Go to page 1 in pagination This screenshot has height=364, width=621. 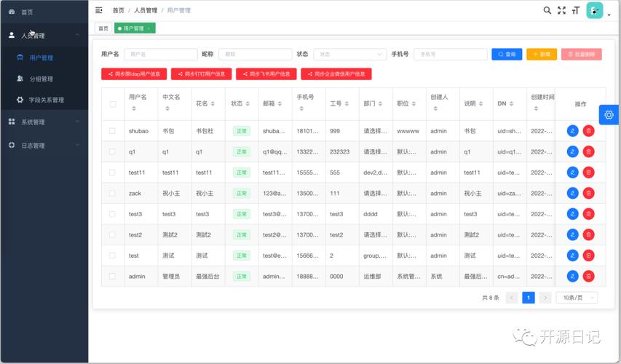pos(529,298)
